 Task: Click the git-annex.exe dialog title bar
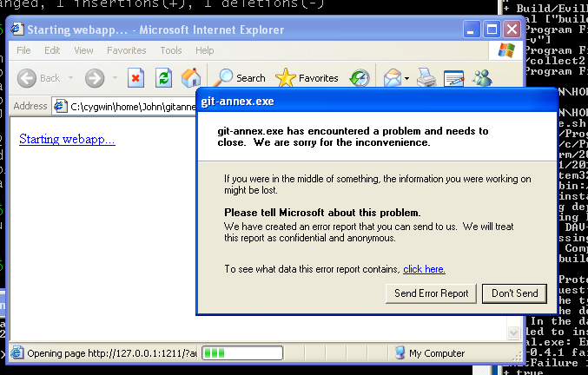(x=377, y=102)
